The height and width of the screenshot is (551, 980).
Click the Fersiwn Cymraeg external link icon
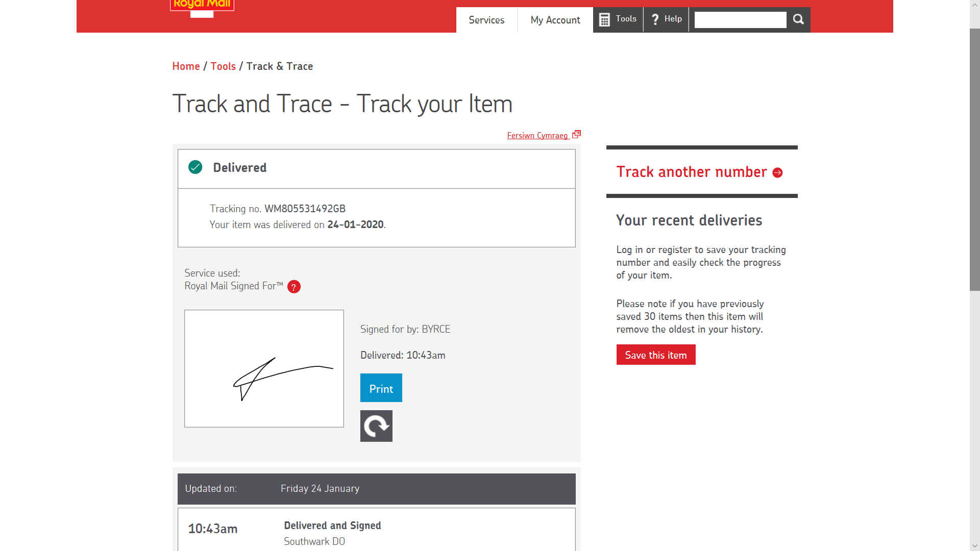576,134
